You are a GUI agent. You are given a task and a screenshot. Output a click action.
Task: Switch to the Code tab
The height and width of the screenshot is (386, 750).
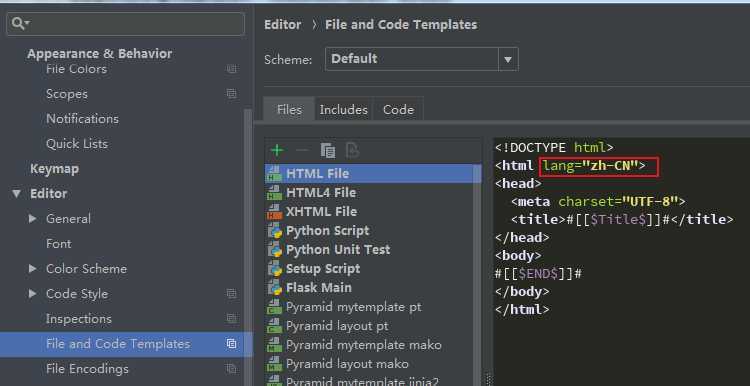pos(398,110)
